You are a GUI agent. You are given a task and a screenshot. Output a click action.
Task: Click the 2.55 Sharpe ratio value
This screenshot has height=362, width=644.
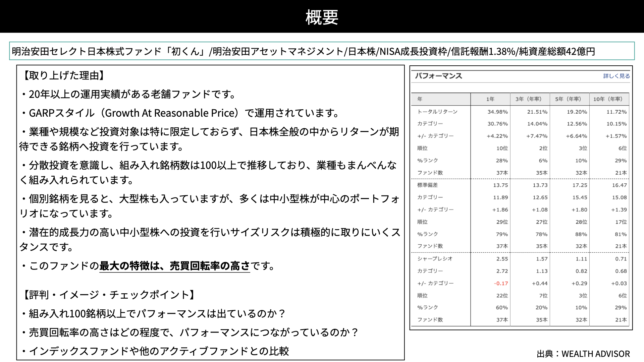(502, 259)
